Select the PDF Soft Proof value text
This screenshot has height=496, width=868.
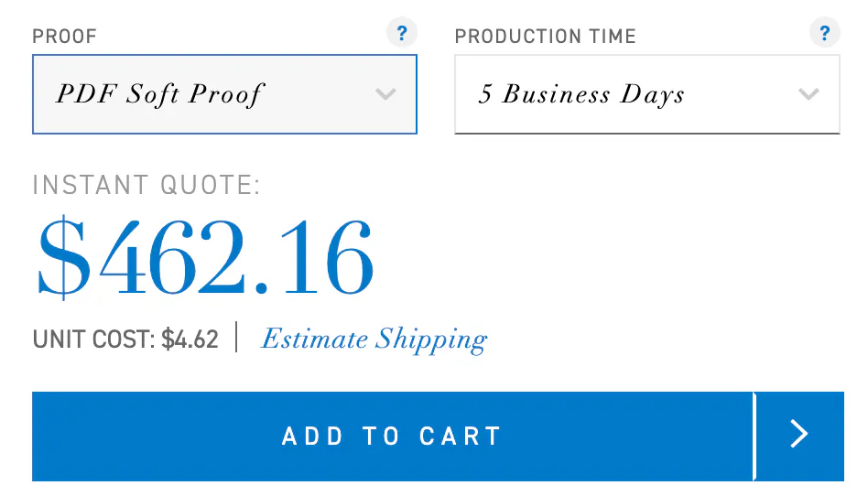click(x=159, y=94)
